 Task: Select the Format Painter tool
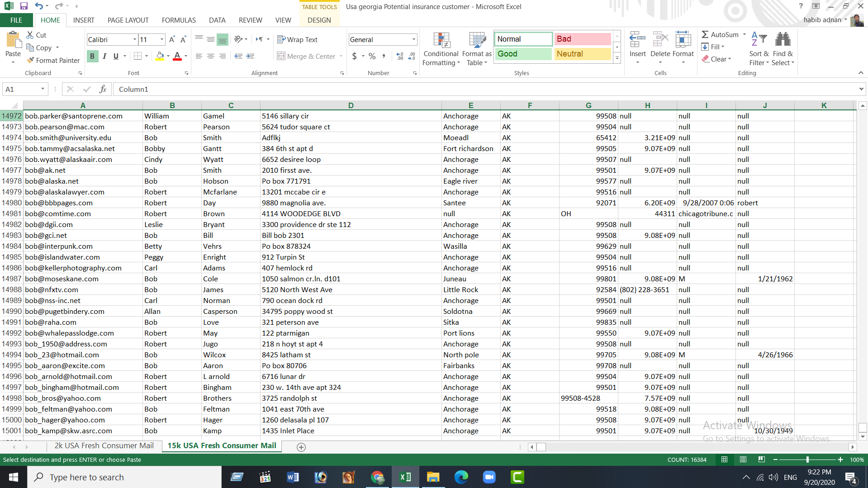[53, 60]
